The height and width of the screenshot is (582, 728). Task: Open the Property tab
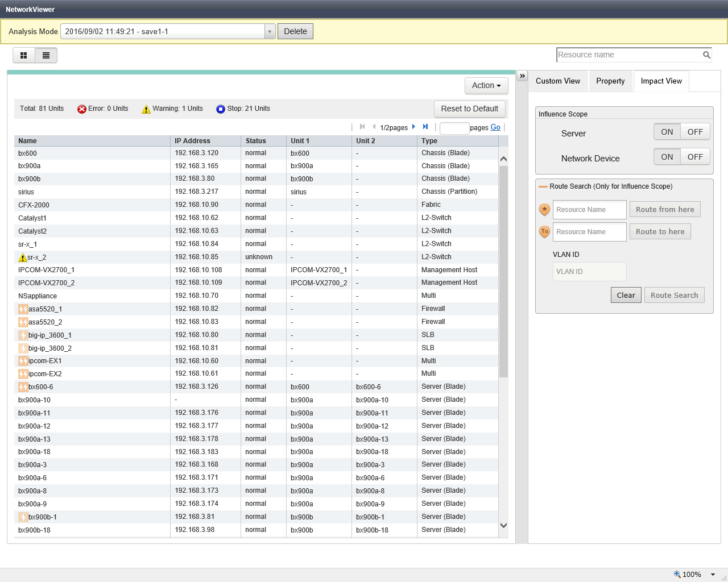pos(610,81)
